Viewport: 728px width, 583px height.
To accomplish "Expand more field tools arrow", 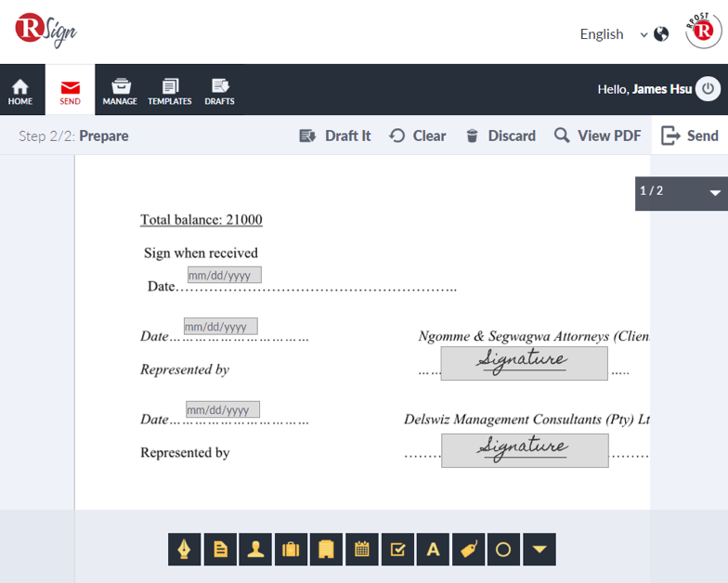I will [x=539, y=550].
